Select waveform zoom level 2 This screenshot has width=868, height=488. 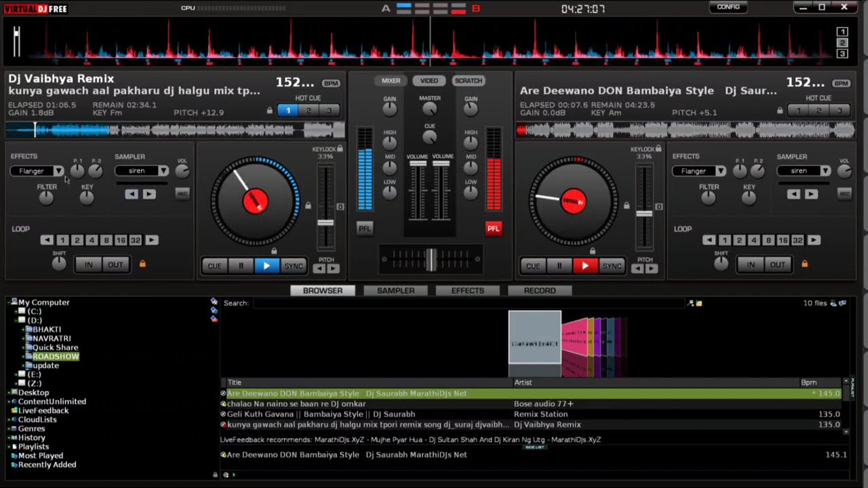[842, 43]
